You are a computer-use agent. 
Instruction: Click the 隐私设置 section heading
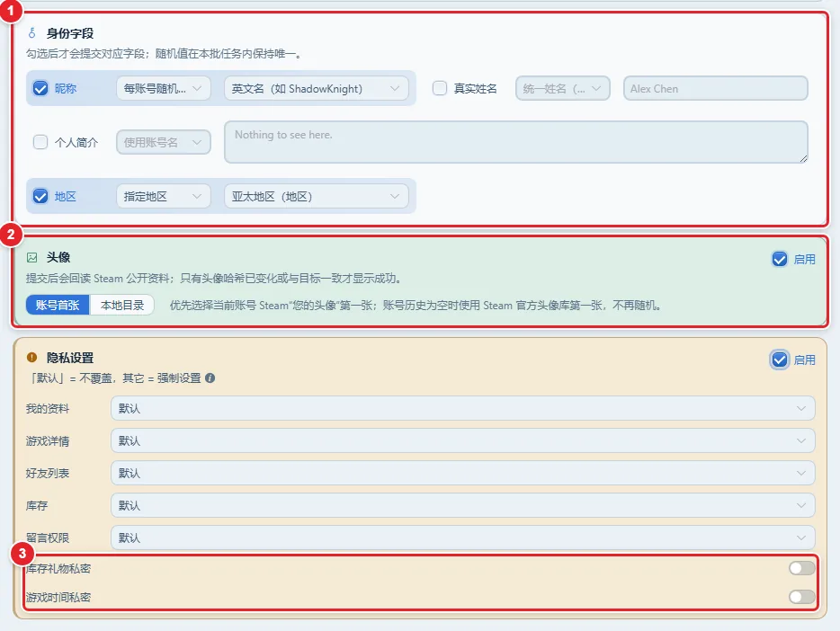coord(70,358)
